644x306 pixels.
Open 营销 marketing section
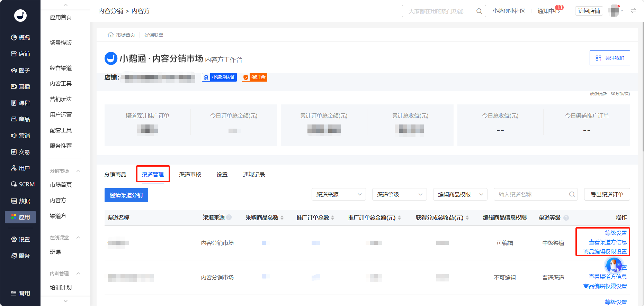click(x=20, y=136)
